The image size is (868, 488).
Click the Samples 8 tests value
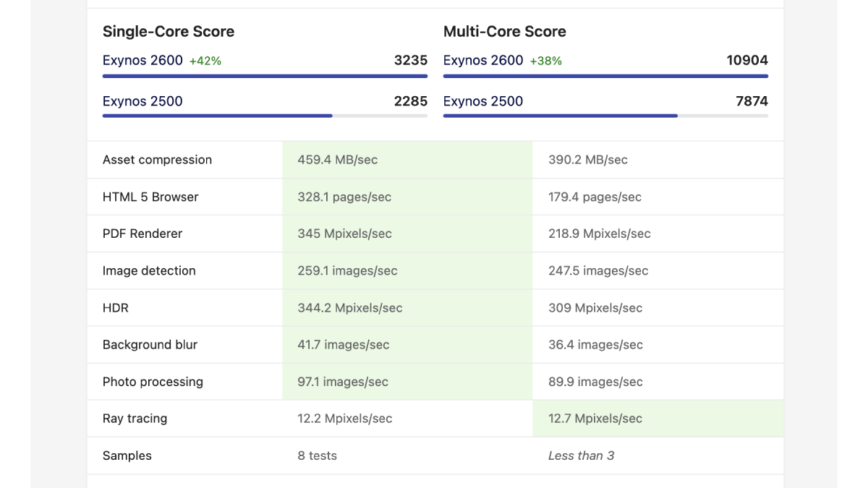[x=318, y=455]
